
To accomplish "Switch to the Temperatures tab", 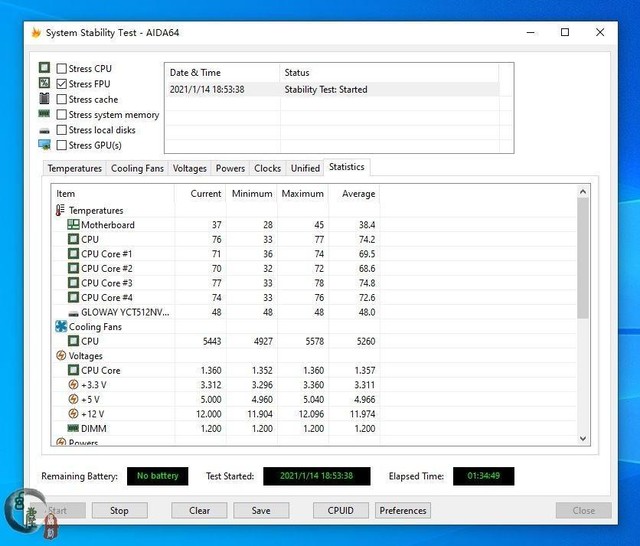I will [74, 168].
